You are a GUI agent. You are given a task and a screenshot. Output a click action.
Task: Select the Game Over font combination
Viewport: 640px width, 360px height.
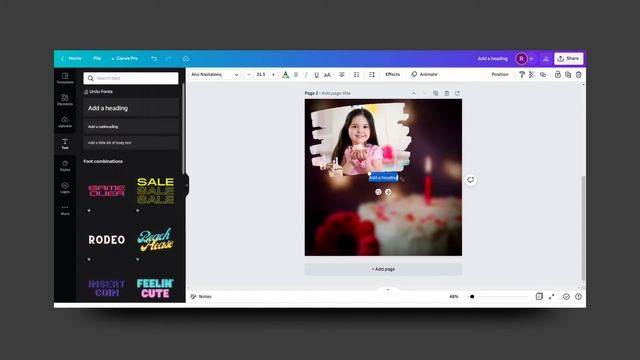click(107, 191)
